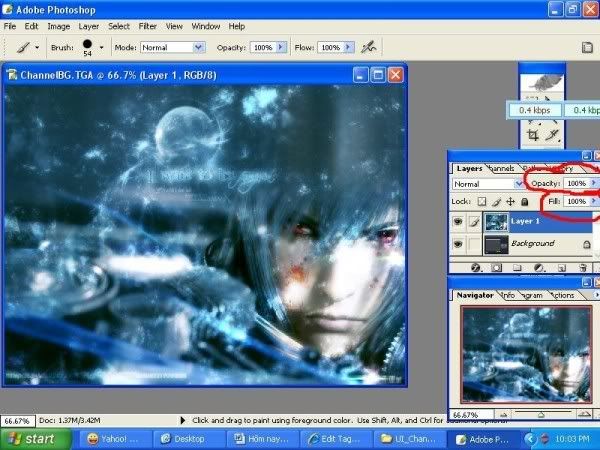Switch to the Layers tab
The height and width of the screenshot is (450, 600).
pyautogui.click(x=469, y=168)
